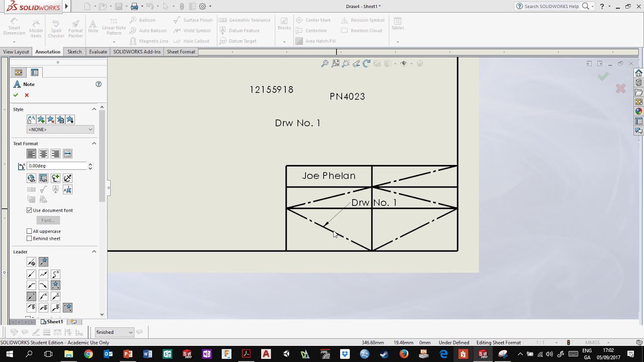Open the Sketch tab
The height and width of the screenshot is (362, 644).
pos(74,52)
